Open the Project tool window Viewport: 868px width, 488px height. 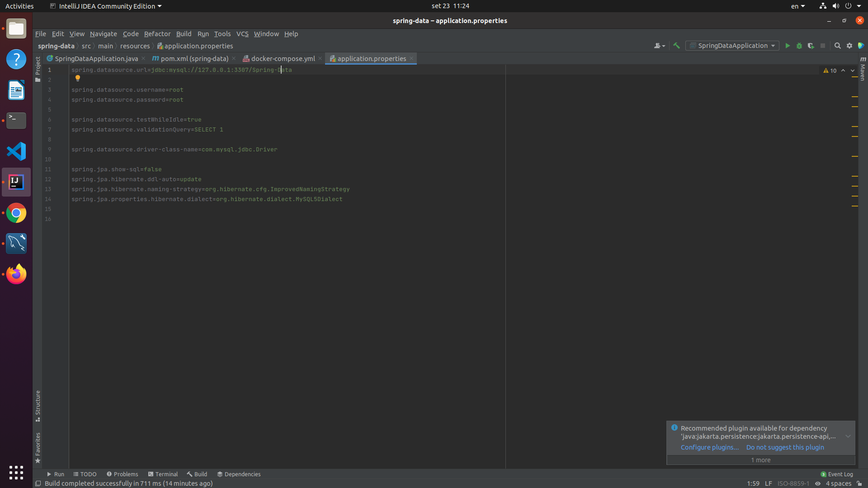point(38,69)
